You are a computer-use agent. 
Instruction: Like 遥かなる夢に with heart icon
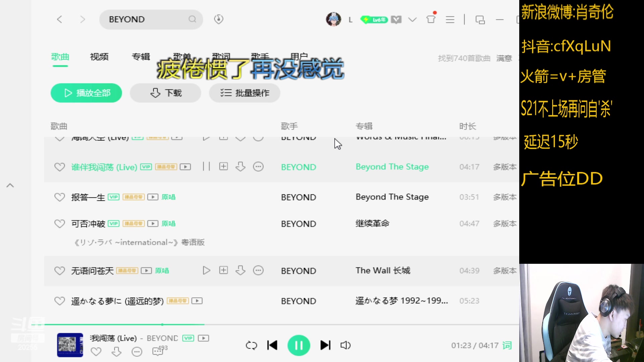[60, 301]
